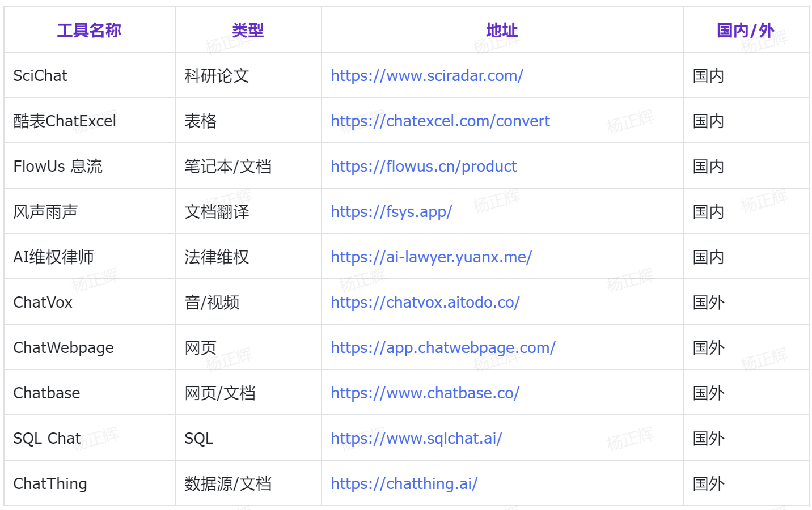Screen dimensions: 812x510
Task: Open the ai-lawyer.yuanx.me link
Action: 431,257
